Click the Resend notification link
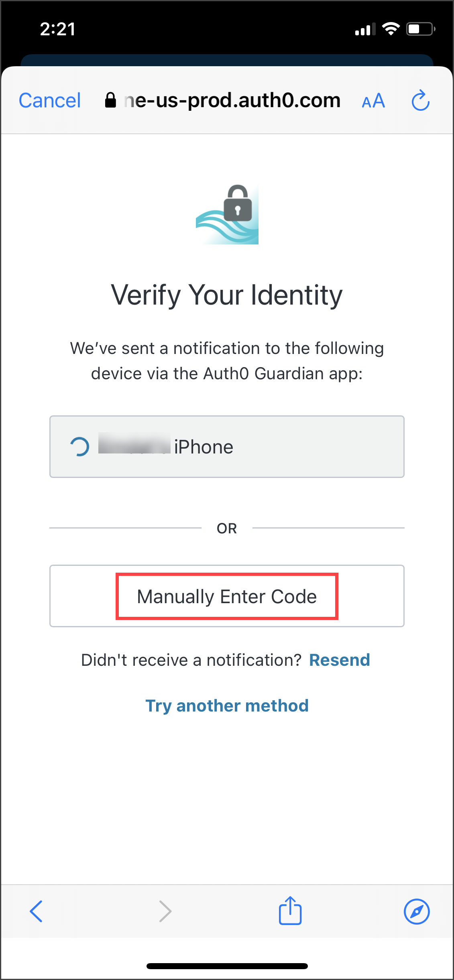This screenshot has width=454, height=980. point(339,660)
